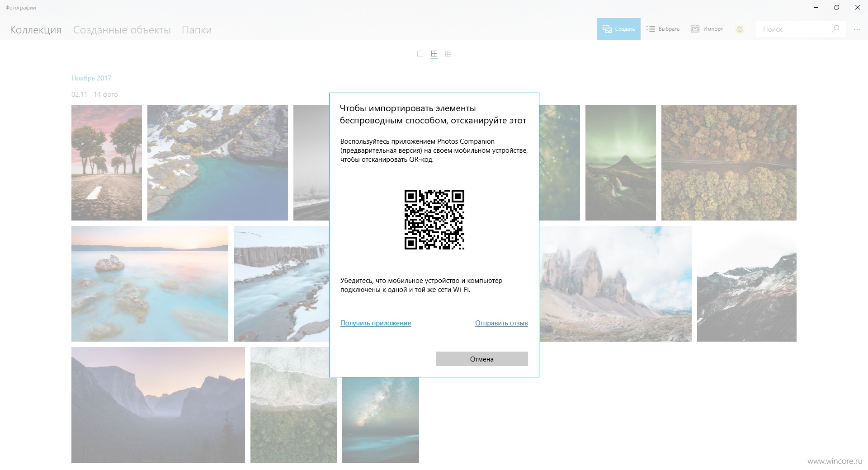868x470 pixels.
Task: Open the Импорт menu
Action: click(707, 29)
